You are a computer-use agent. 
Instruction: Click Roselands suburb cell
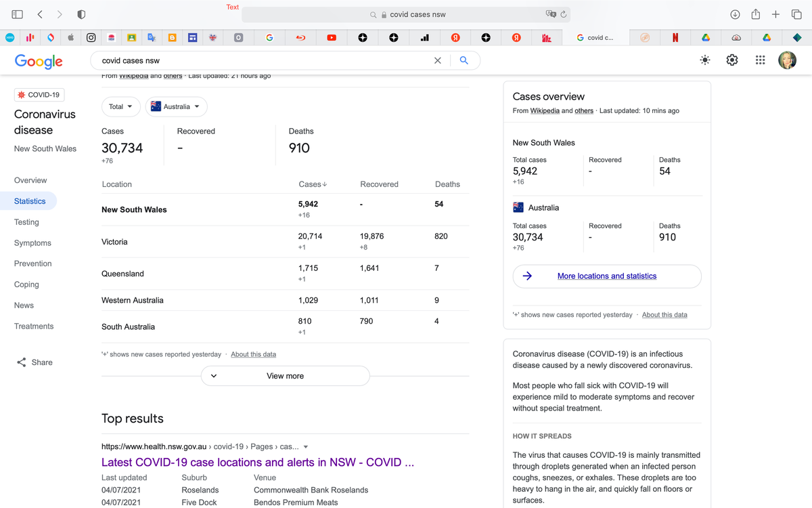click(x=200, y=490)
